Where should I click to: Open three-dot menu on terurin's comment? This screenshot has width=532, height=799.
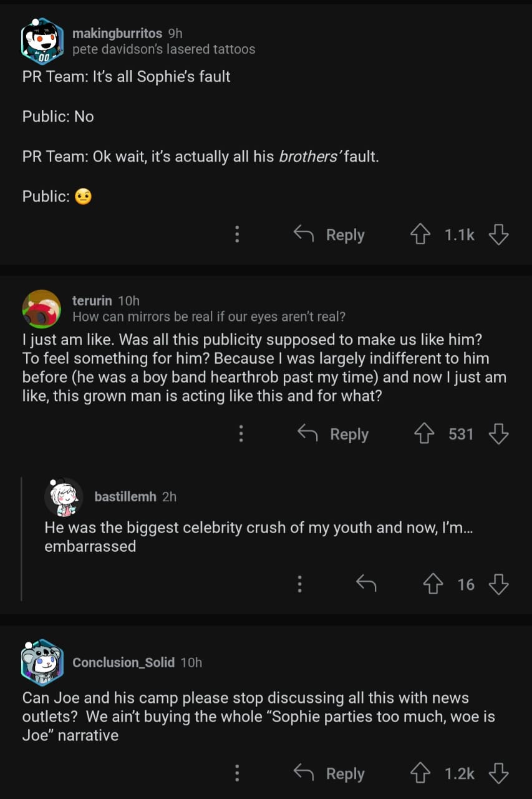(x=241, y=434)
